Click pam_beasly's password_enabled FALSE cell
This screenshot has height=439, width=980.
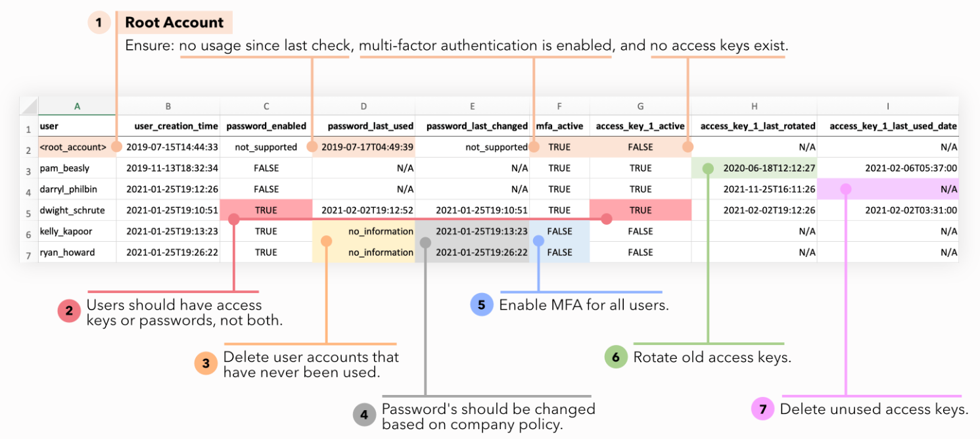[266, 168]
